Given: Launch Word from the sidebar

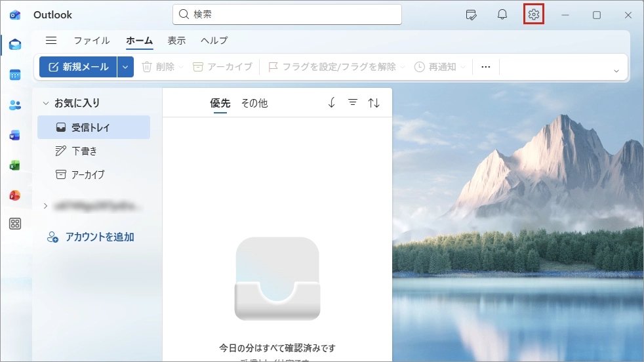Looking at the screenshot, I should click(14, 135).
